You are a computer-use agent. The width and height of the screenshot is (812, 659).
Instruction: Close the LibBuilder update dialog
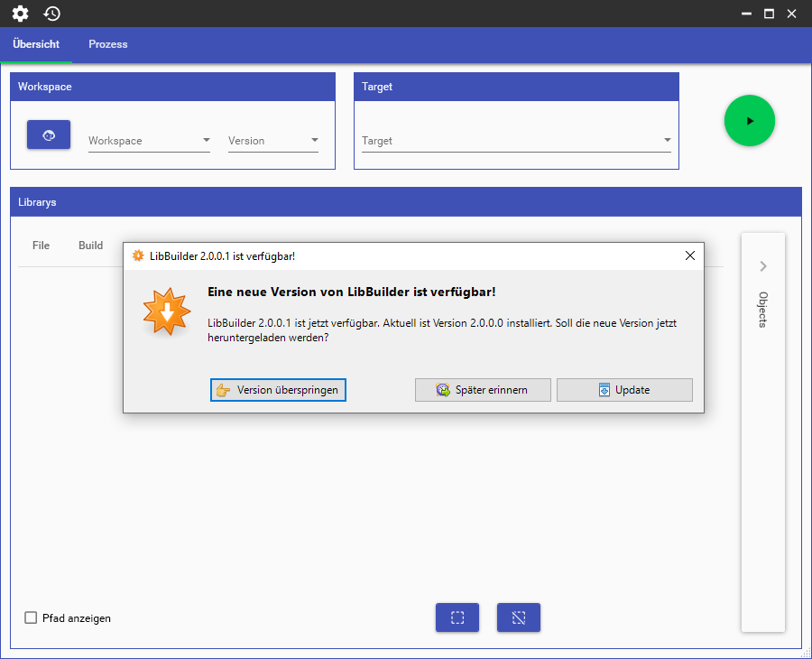(690, 256)
